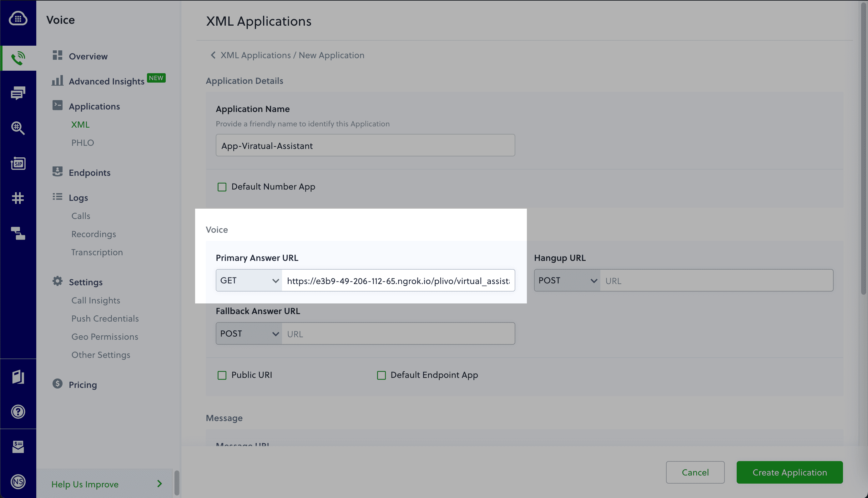Click the Create Application button
The height and width of the screenshot is (498, 868).
(790, 472)
